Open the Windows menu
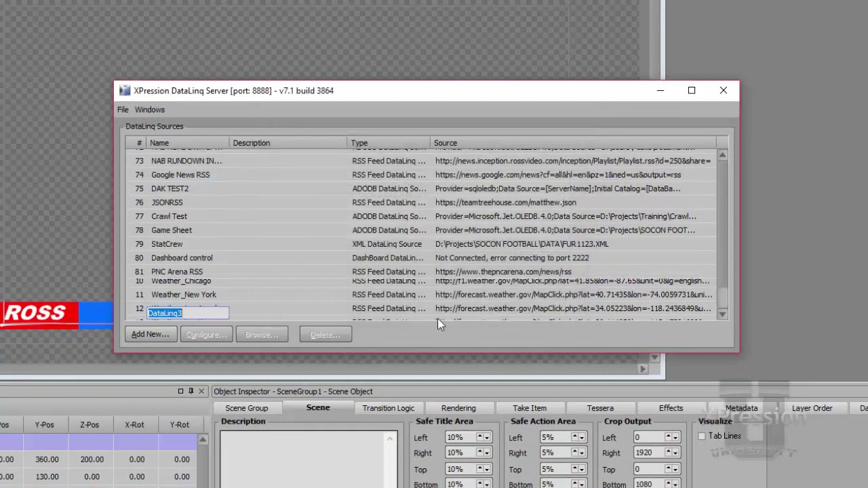 click(x=149, y=110)
